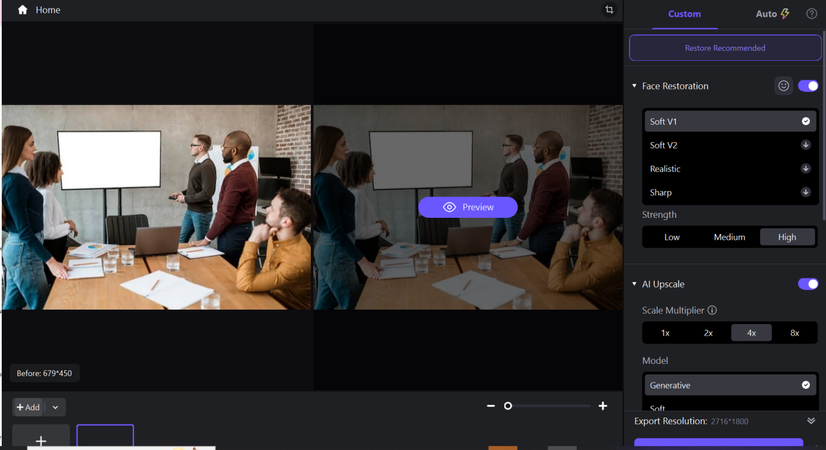Switch to the Custom tab

pyautogui.click(x=684, y=14)
